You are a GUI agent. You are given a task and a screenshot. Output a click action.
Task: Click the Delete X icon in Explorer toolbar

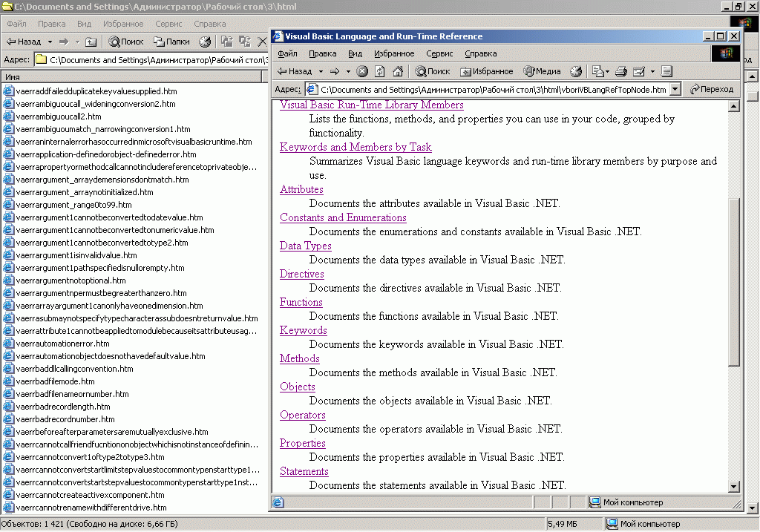click(x=262, y=42)
